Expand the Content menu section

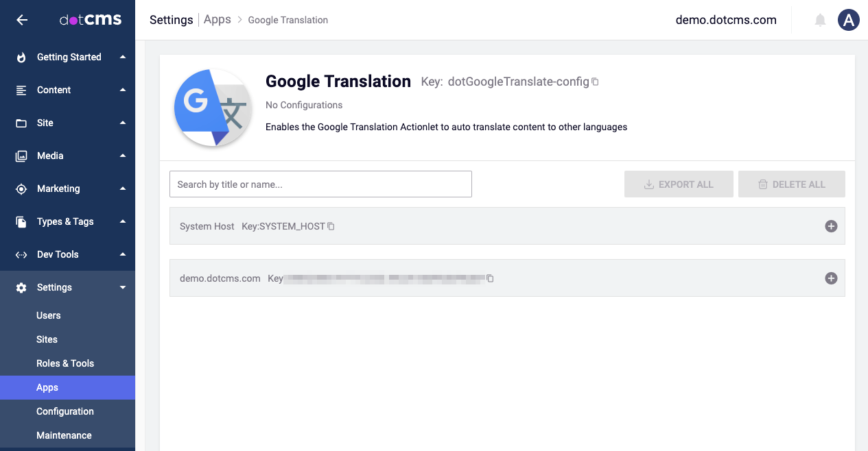[69, 90]
